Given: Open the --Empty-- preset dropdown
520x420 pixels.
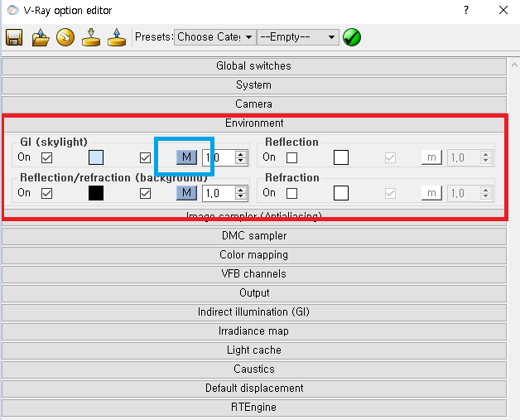Looking at the screenshot, I should point(298,36).
